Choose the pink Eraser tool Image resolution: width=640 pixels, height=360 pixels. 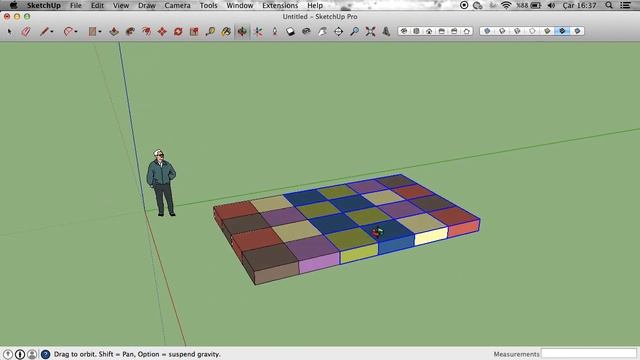pos(26,31)
